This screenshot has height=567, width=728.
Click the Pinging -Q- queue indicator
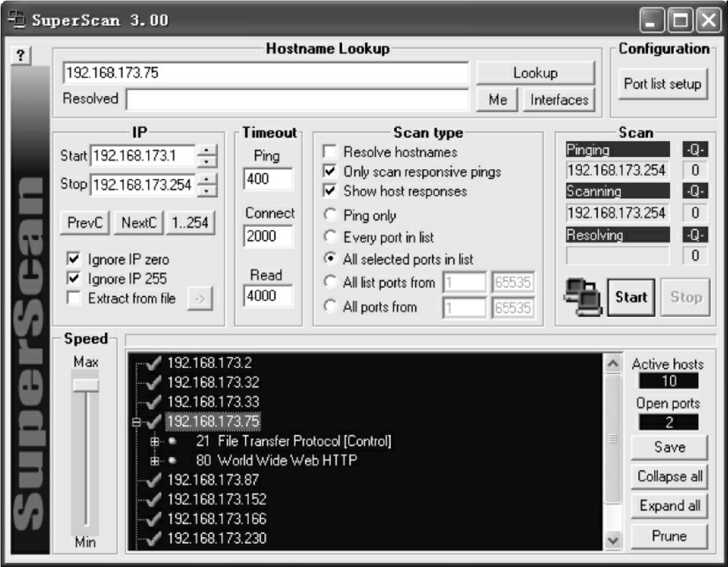(x=694, y=150)
